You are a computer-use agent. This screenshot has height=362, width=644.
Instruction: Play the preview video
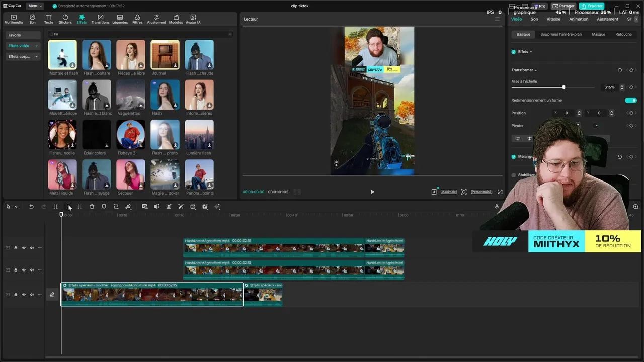pyautogui.click(x=372, y=192)
